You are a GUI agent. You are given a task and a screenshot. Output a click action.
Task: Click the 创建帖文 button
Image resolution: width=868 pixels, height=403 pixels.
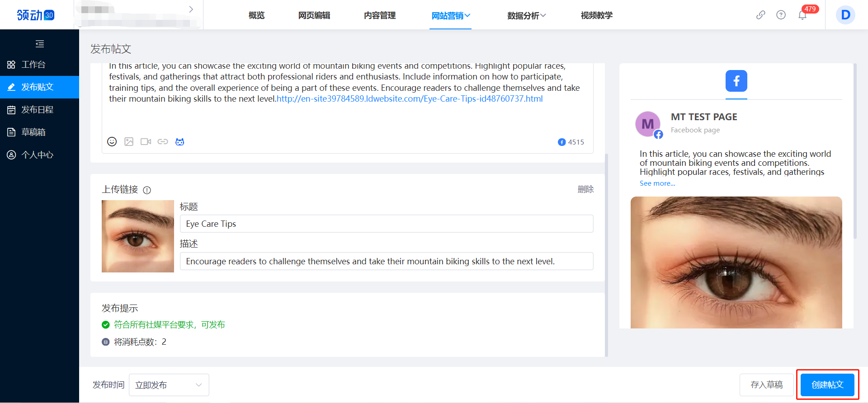tap(827, 385)
